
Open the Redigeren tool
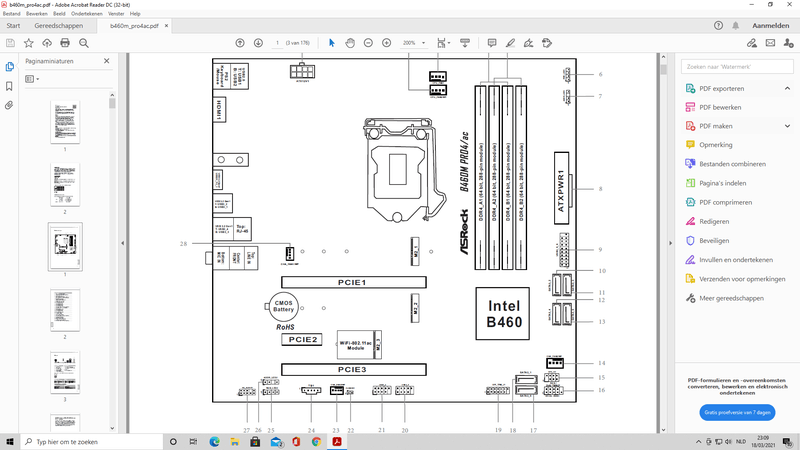[714, 221]
